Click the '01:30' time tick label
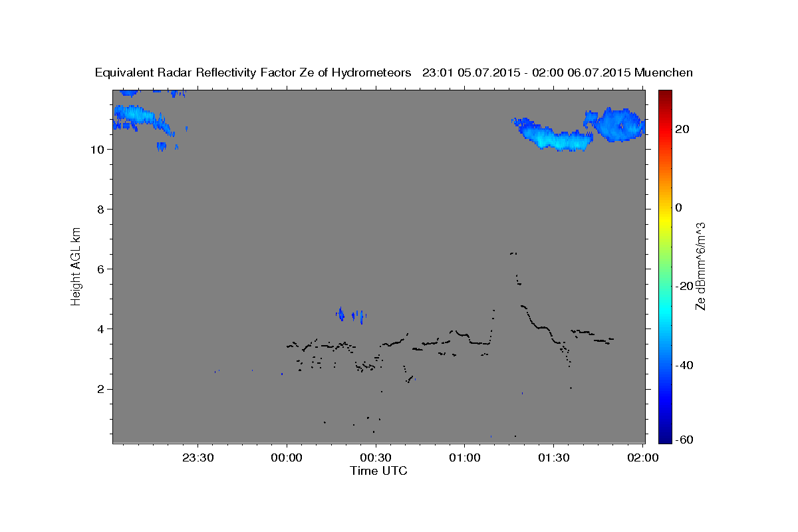This screenshot has height=532, width=798. (553, 458)
